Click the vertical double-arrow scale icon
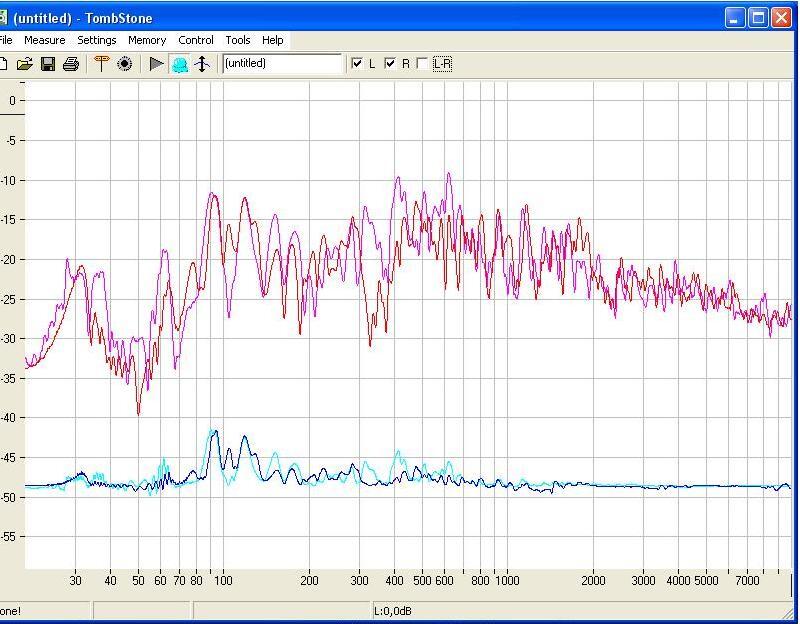 coord(202,64)
